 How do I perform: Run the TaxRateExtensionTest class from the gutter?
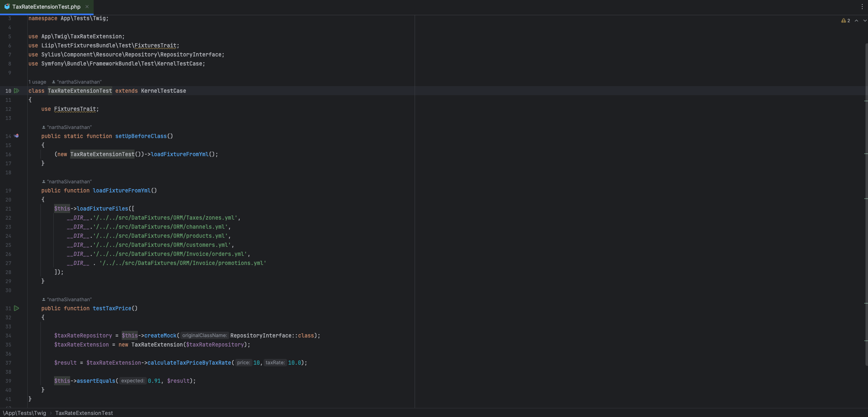point(17,91)
